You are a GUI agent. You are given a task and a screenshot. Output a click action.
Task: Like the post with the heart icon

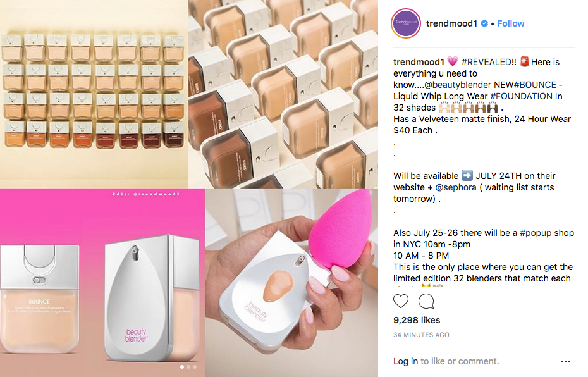click(400, 301)
